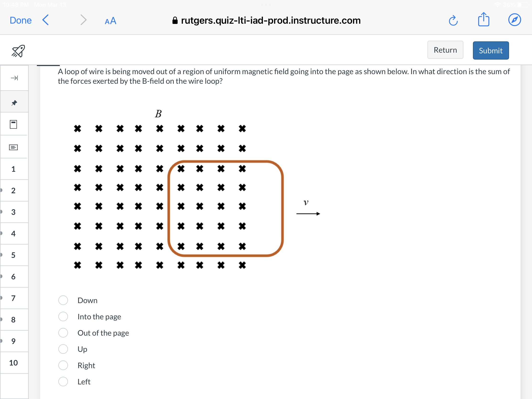Open the Safari tab switcher compass icon
The image size is (532, 399).
coord(515,20)
